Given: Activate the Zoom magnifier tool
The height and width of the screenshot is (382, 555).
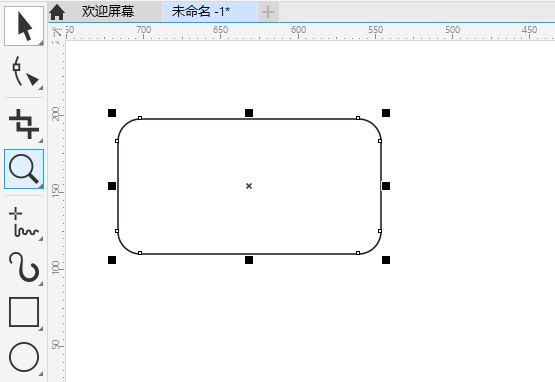Looking at the screenshot, I should 24,169.
